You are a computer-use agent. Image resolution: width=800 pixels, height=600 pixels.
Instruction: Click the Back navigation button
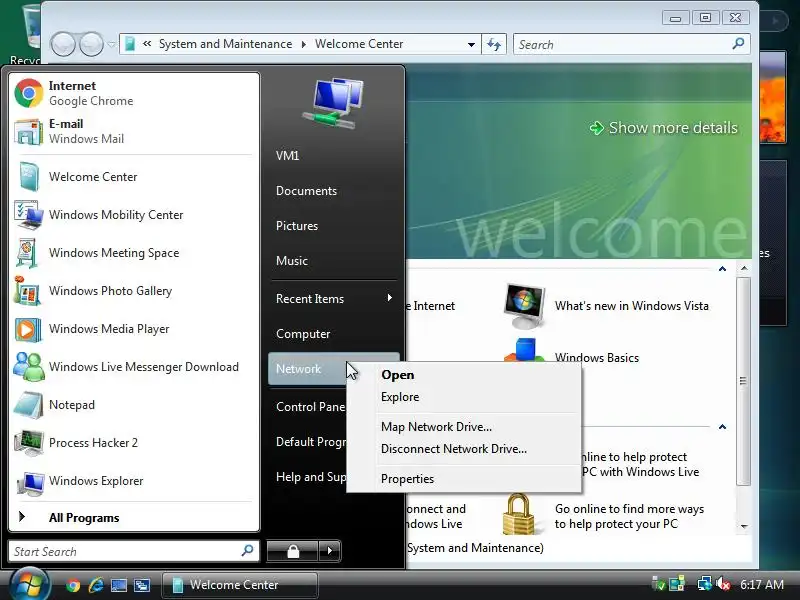(x=63, y=44)
